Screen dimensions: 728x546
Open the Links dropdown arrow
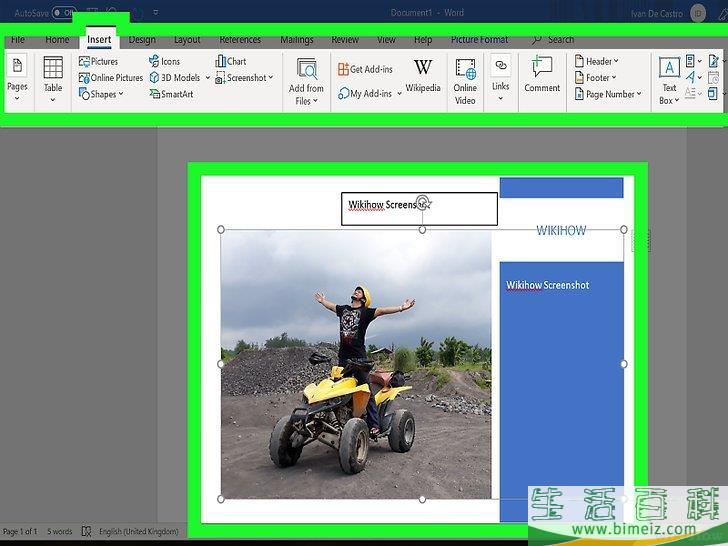click(x=500, y=98)
